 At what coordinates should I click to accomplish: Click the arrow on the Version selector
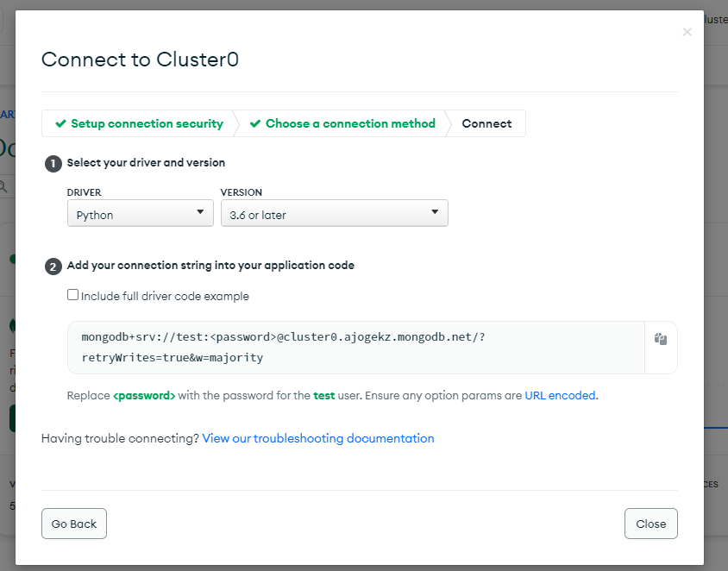(435, 212)
